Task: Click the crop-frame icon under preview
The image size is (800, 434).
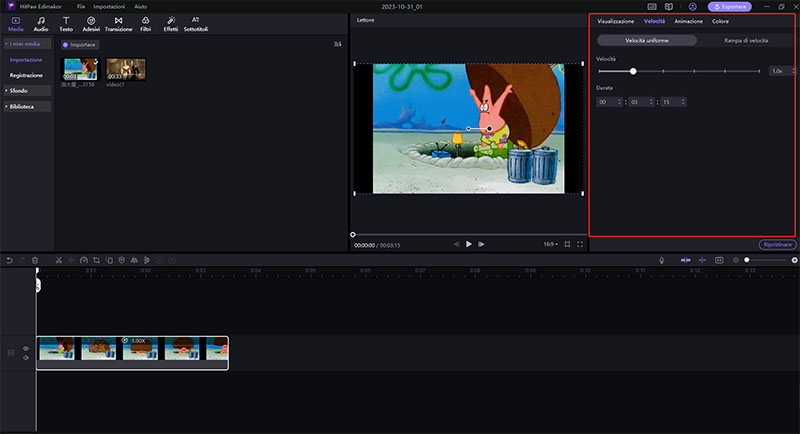Action: click(x=567, y=244)
